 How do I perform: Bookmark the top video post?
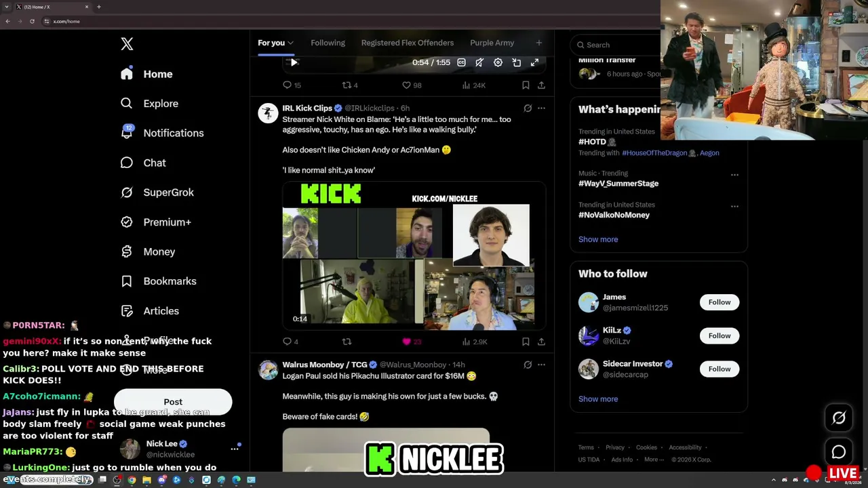point(526,85)
